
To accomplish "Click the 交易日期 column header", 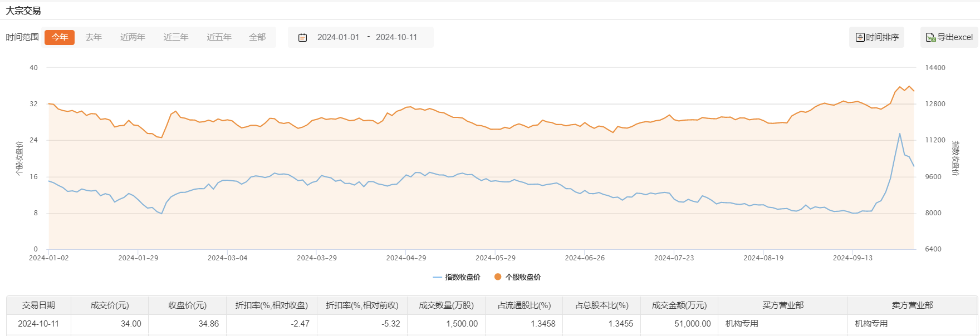I will [38, 305].
